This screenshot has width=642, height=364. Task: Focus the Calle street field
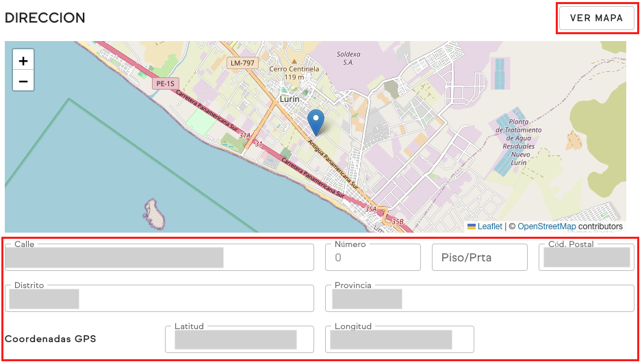pos(160,257)
